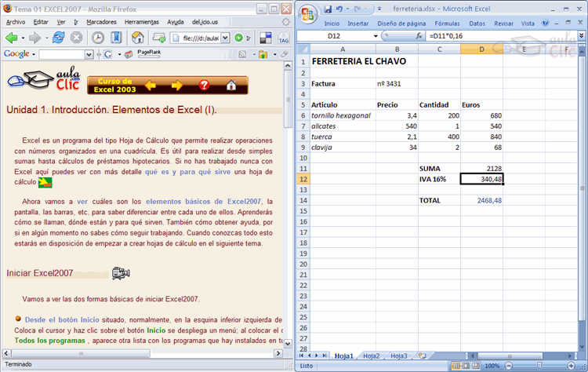Save the workbook from Quick Access toolbar

click(328, 9)
